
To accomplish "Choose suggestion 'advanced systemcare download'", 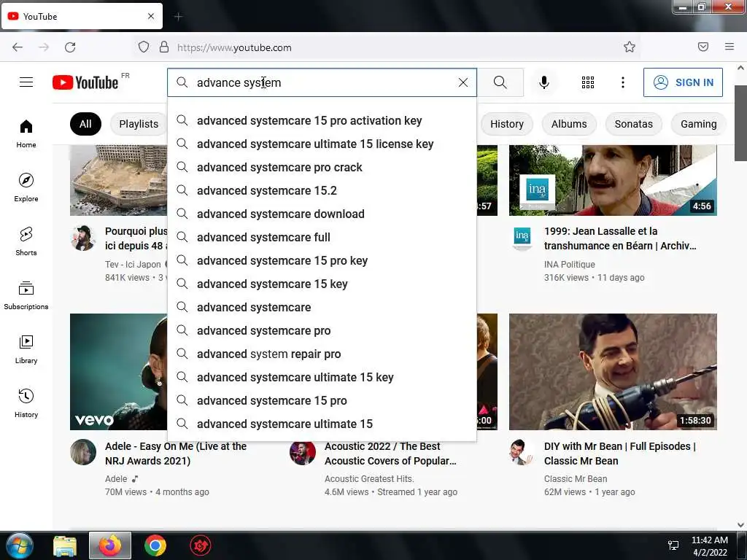I will [322, 214].
